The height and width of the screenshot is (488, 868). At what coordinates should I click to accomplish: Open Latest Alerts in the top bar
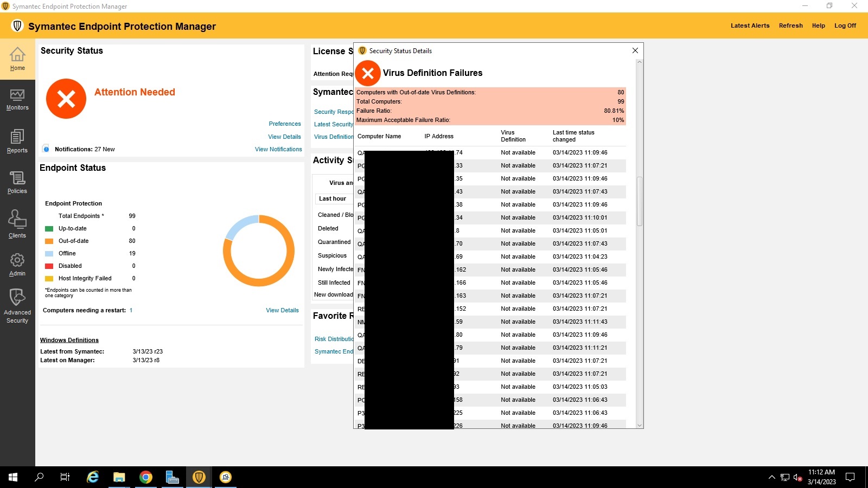tap(750, 25)
